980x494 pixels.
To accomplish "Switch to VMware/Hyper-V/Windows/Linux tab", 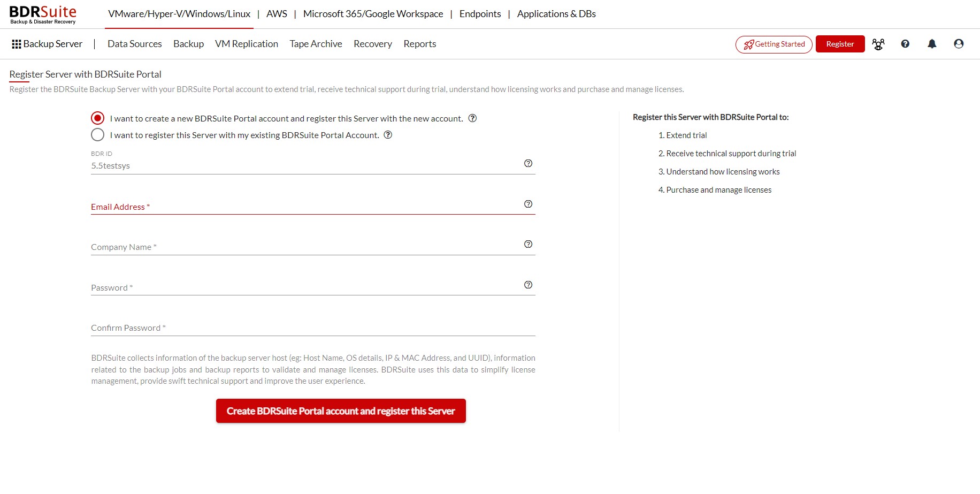I will [179, 14].
